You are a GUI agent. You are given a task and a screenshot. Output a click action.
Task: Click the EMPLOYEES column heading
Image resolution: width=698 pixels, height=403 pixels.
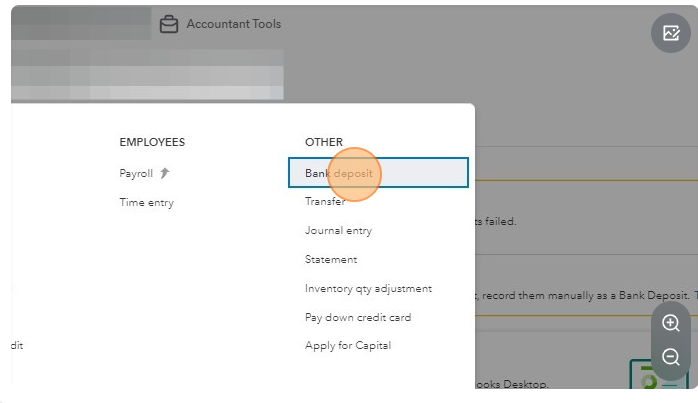tap(152, 142)
